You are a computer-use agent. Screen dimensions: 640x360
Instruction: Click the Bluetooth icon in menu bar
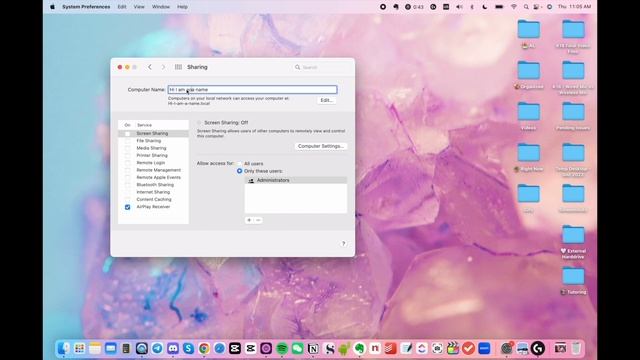click(x=472, y=7)
